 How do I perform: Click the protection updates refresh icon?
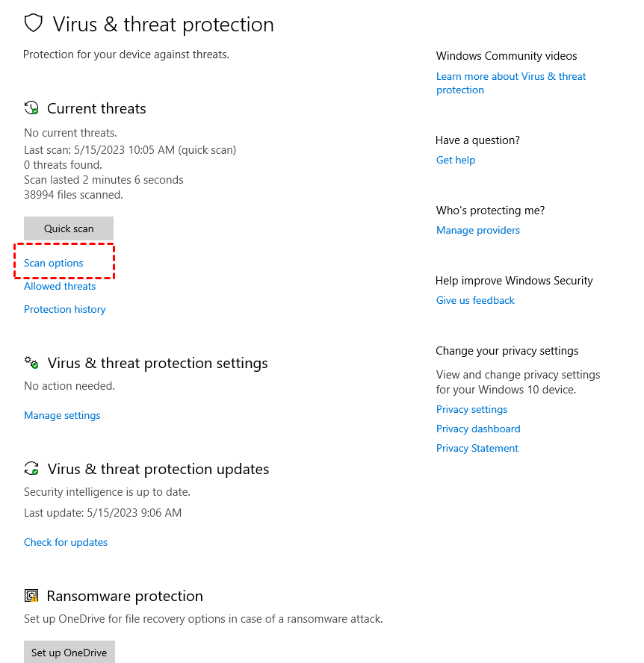[x=31, y=469]
